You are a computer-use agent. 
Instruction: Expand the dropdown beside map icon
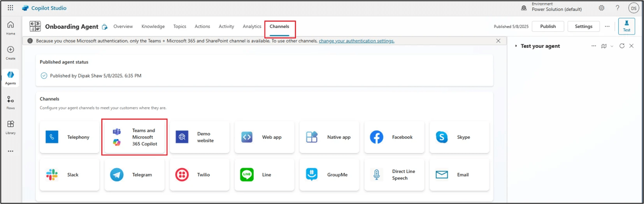click(612, 46)
